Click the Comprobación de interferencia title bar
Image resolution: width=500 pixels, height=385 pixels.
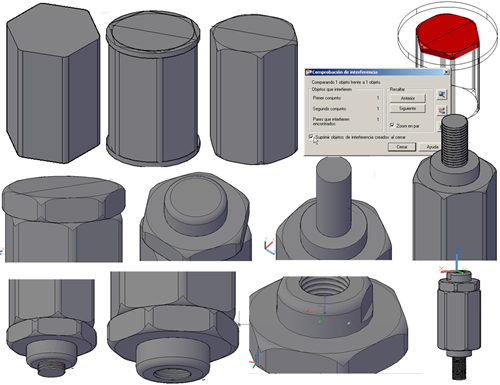pos(377,72)
